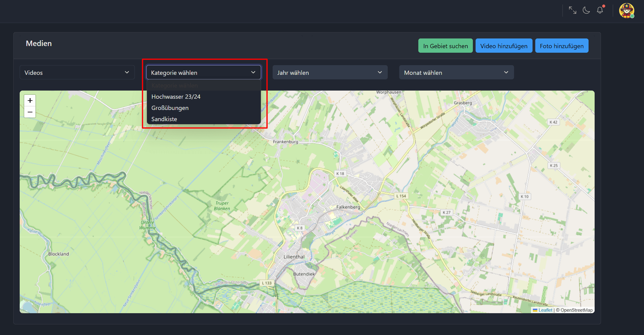The height and width of the screenshot is (335, 644).
Task: Click Video hinzufügen button
Action: click(503, 46)
